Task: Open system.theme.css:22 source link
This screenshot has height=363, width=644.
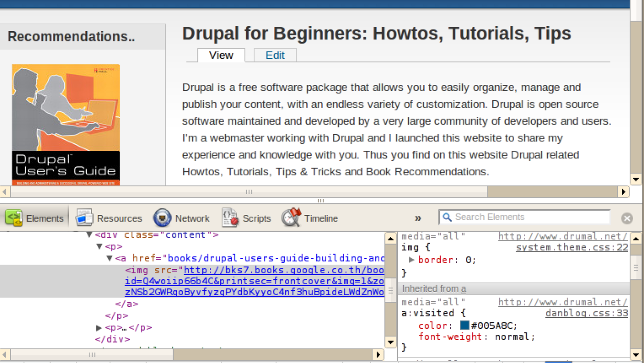Action: tap(572, 247)
